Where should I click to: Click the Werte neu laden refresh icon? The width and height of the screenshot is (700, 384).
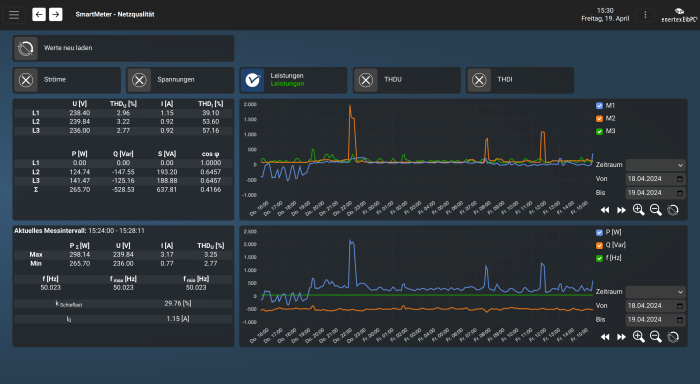(26, 48)
